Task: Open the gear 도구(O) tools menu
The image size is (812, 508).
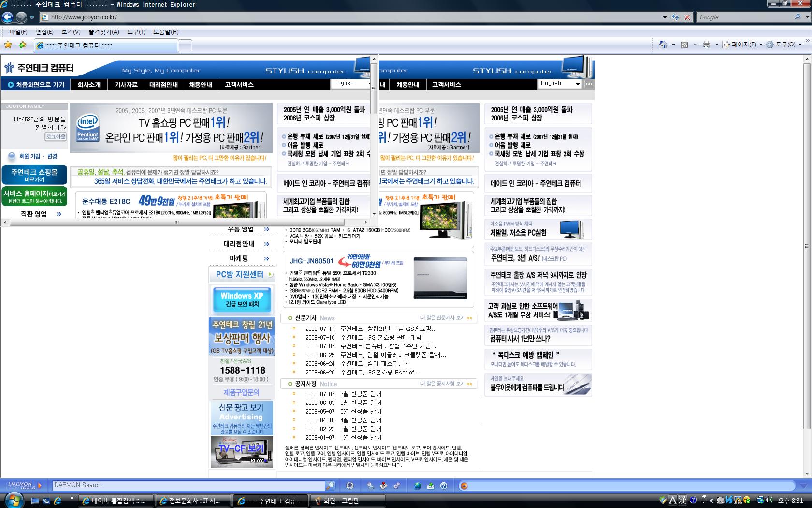Action: [783, 45]
